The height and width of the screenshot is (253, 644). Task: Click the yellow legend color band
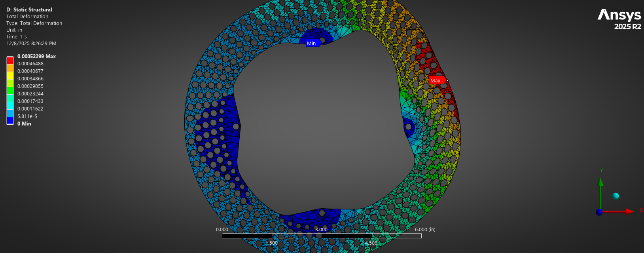pos(10,75)
